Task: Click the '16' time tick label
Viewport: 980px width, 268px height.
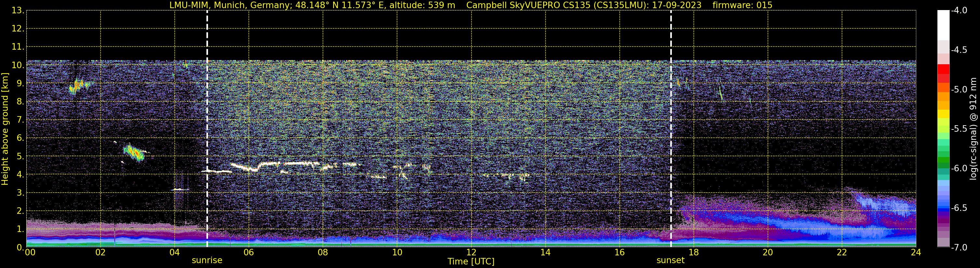Action: click(x=620, y=253)
